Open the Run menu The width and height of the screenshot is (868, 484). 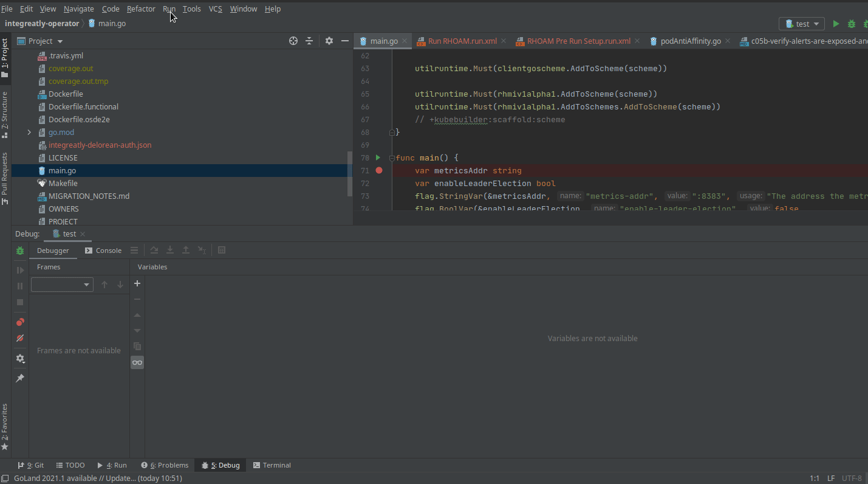point(169,9)
